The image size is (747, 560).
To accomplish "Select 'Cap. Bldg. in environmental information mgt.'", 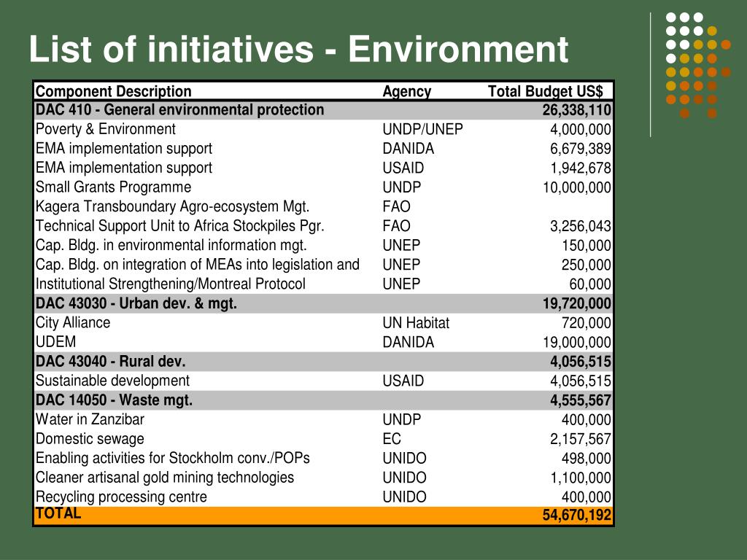I will [171, 245].
